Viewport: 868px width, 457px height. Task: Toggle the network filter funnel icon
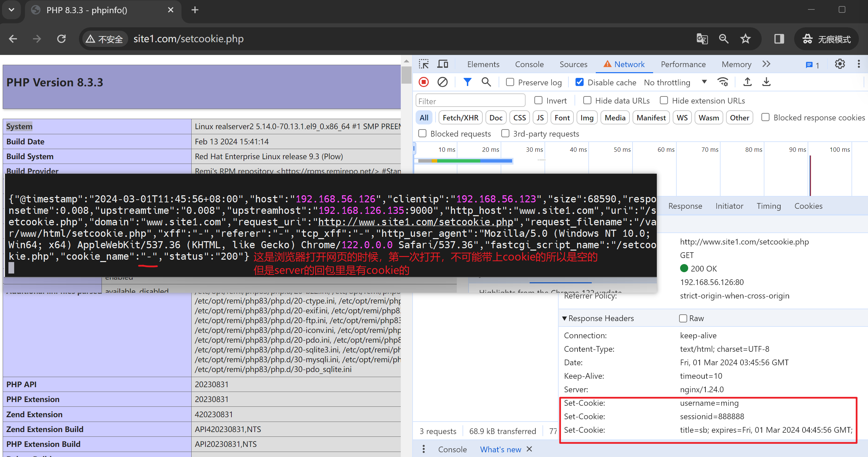(x=467, y=82)
